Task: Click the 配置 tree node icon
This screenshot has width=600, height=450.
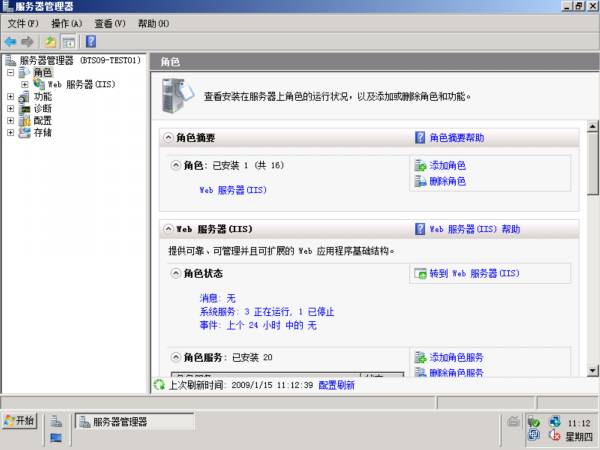Action: (x=24, y=121)
